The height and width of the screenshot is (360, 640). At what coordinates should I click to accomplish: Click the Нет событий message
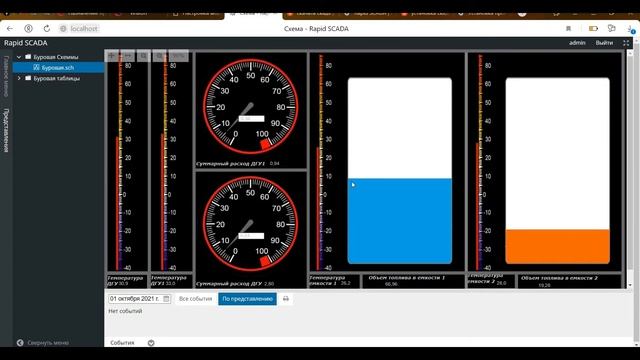pos(125,311)
